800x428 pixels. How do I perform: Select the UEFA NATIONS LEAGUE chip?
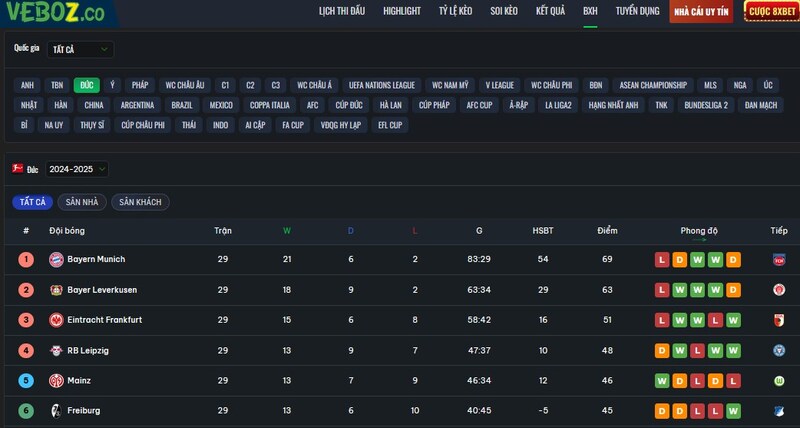tap(382, 85)
